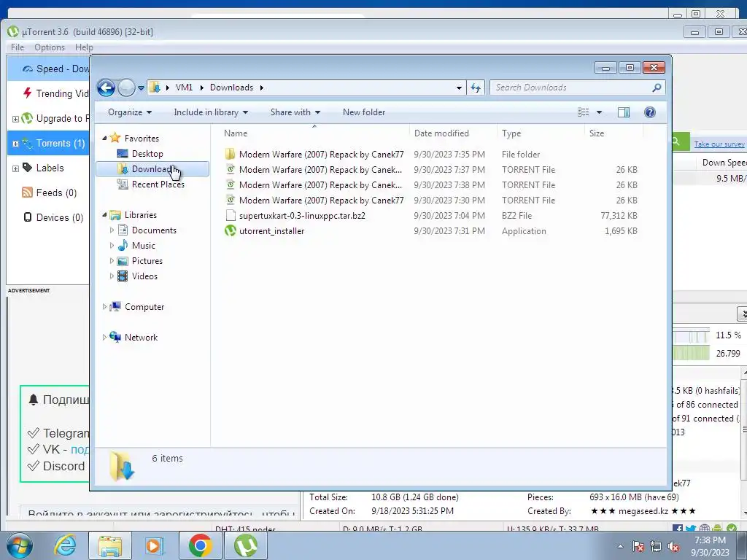Collapse the Libraries tree group
The width and height of the screenshot is (747, 560).
(104, 215)
